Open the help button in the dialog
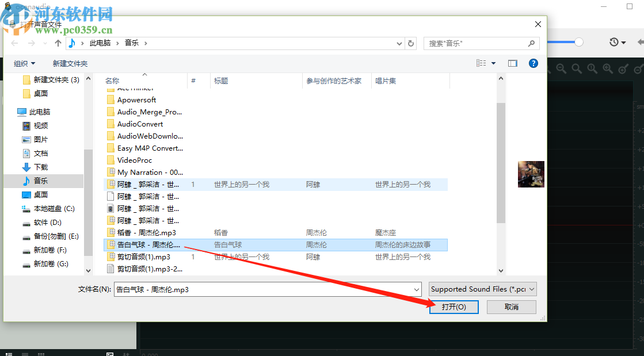Screen dimensions: 644x356 tap(533, 63)
